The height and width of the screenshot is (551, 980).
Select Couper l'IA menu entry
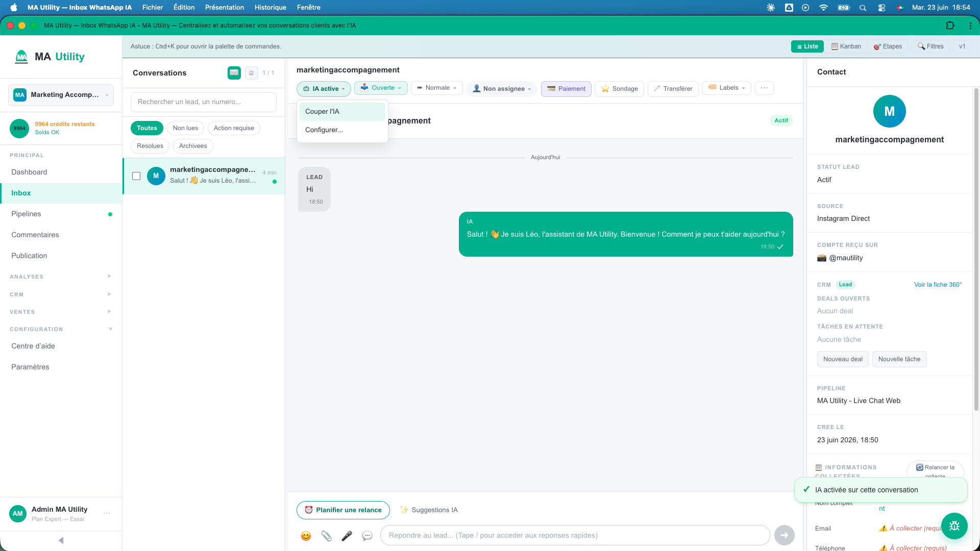pos(342,112)
